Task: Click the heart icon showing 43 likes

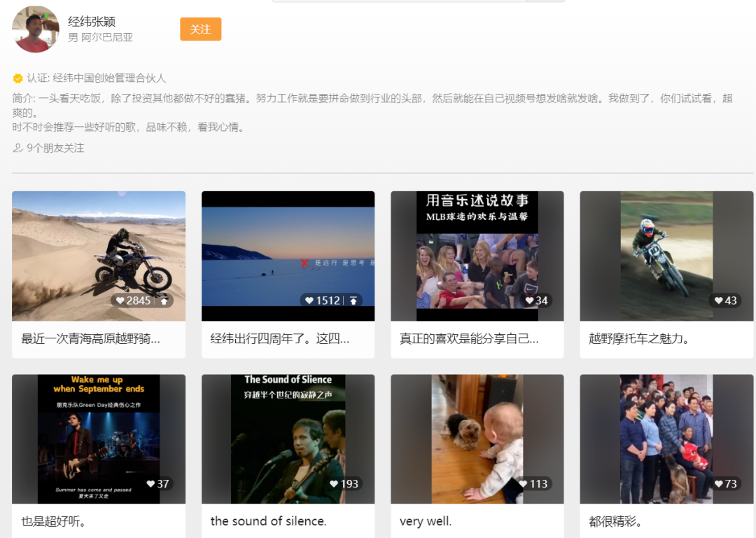Action: [x=718, y=301]
